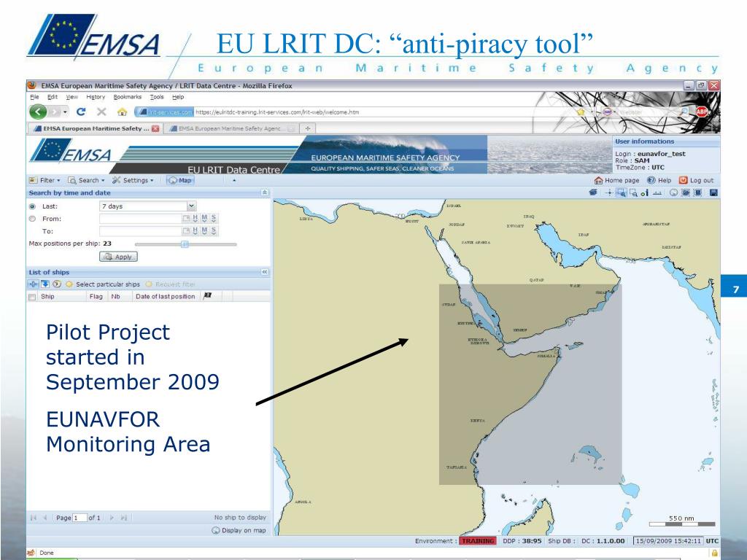Open the Firefox Help menu

(178, 97)
